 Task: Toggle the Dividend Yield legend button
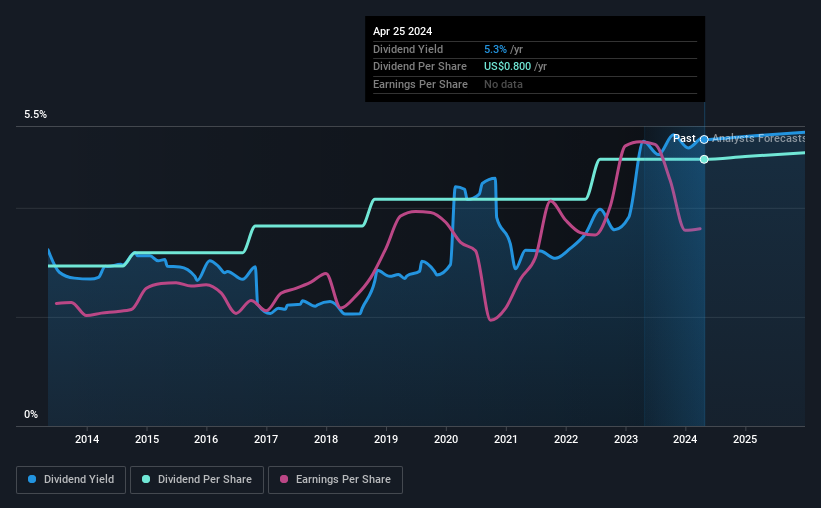(71, 480)
